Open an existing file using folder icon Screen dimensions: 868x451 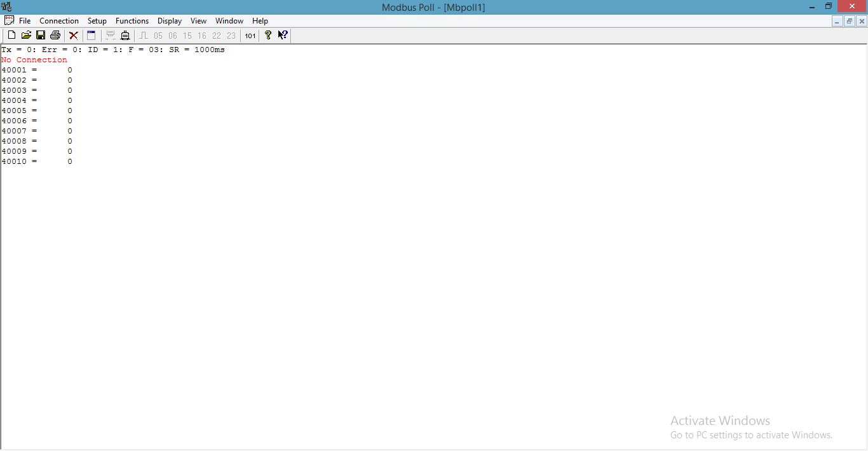26,36
